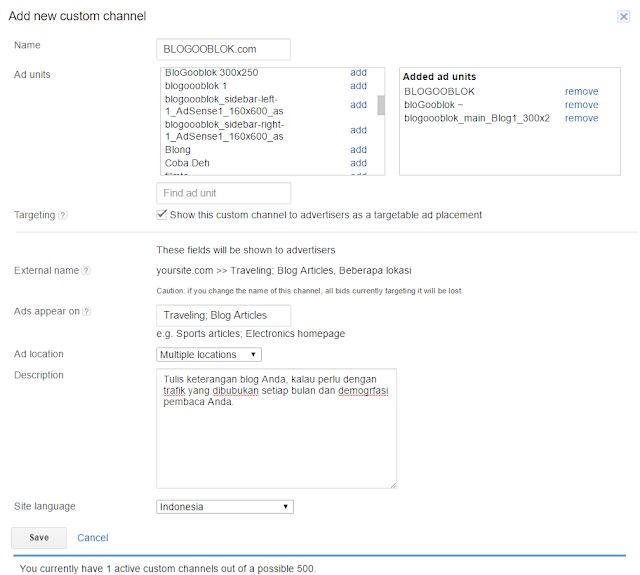Viewport: 640px width, 575px height.
Task: Click the Cancel link
Action: click(93, 538)
